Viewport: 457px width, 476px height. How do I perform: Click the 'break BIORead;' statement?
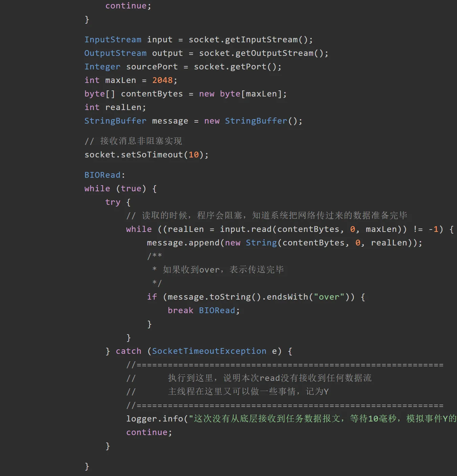[x=204, y=310]
